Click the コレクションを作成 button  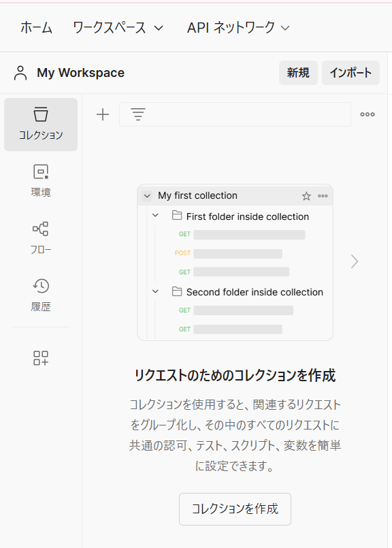coord(235,509)
